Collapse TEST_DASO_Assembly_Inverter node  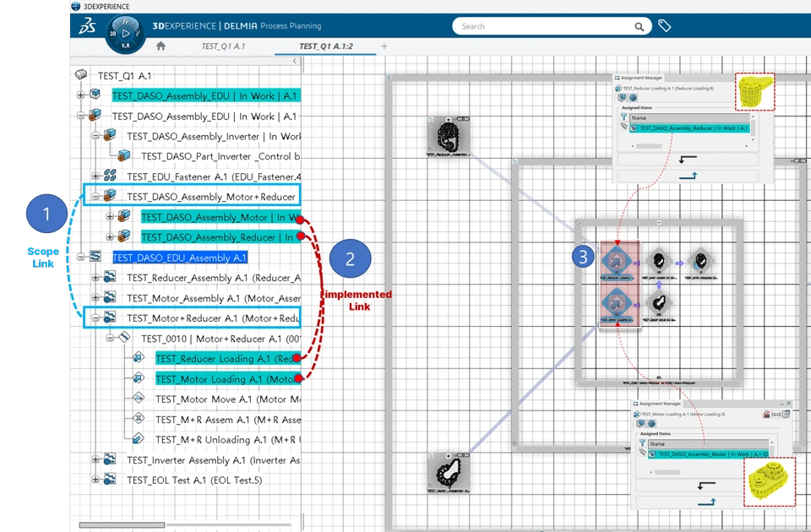pos(95,136)
